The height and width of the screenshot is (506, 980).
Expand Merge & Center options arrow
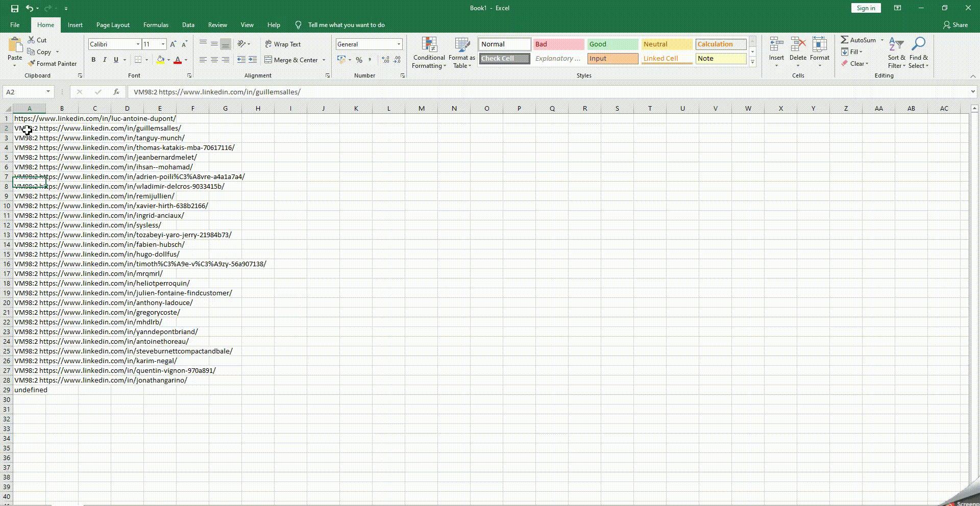pyautogui.click(x=324, y=60)
